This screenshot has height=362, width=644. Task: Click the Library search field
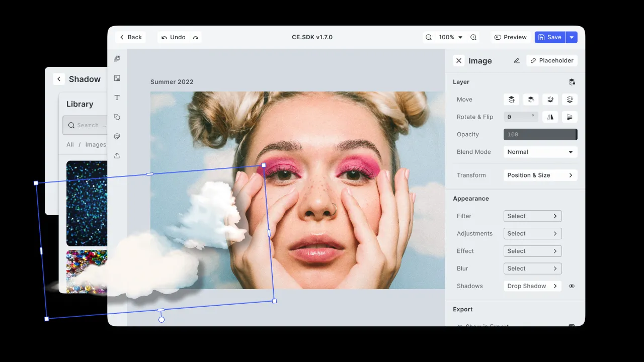(86, 125)
